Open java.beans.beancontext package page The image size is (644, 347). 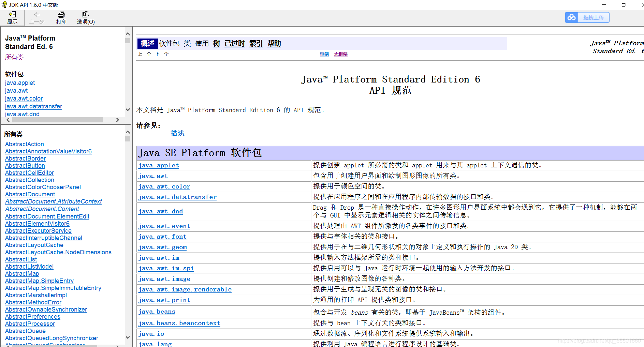coord(179,323)
